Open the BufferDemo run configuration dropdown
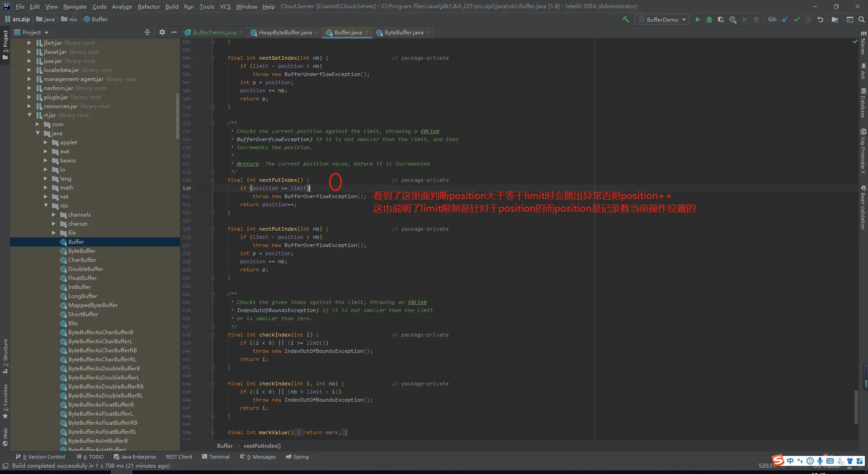 pyautogui.click(x=662, y=19)
